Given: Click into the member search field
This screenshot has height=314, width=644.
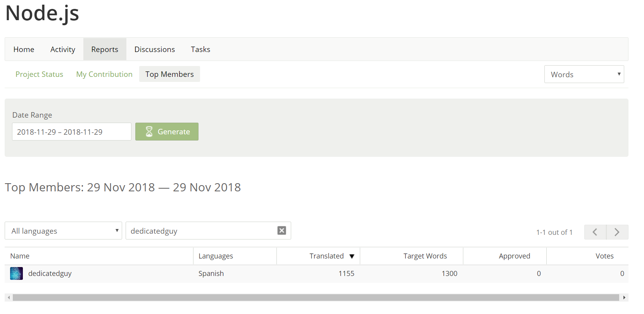Looking at the screenshot, I should pyautogui.click(x=202, y=231).
